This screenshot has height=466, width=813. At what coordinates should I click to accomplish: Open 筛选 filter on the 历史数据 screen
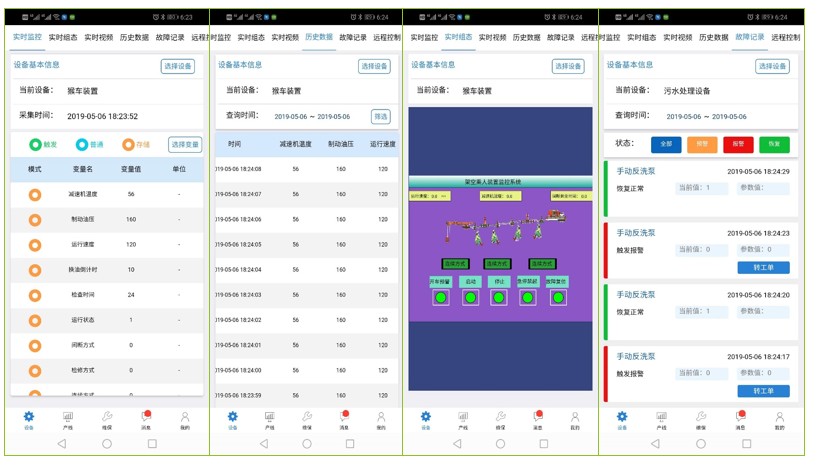(x=380, y=117)
